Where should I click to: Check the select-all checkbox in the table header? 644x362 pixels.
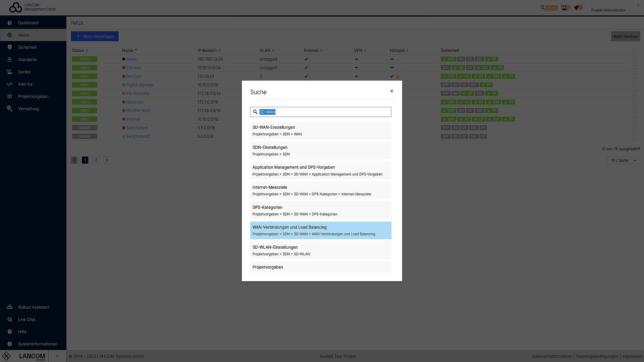pos(635,51)
